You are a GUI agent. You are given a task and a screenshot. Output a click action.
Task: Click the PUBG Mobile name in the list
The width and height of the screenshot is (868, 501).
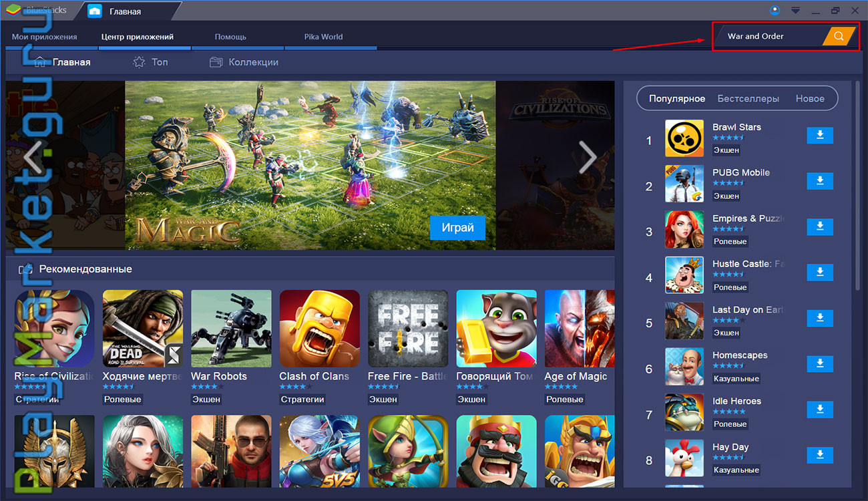pos(741,172)
